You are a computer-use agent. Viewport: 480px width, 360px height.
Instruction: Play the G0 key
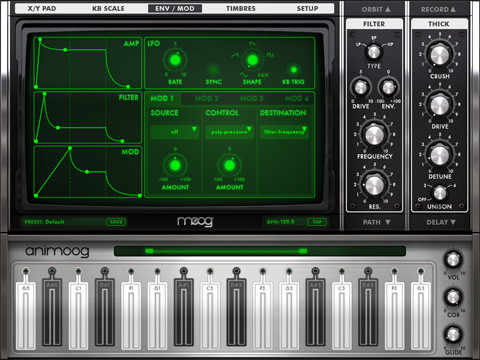click(26, 315)
